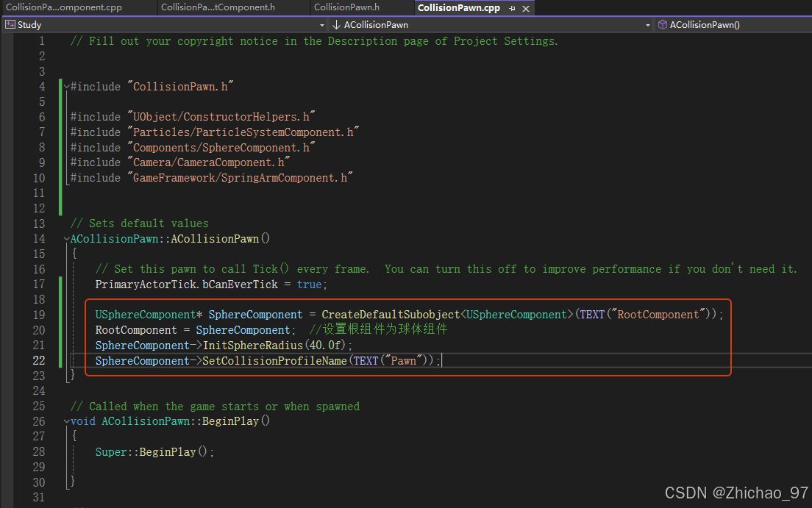The height and width of the screenshot is (508, 812).
Task: Open the CollisionPa...tComponent.h tab
Action: 218,7
